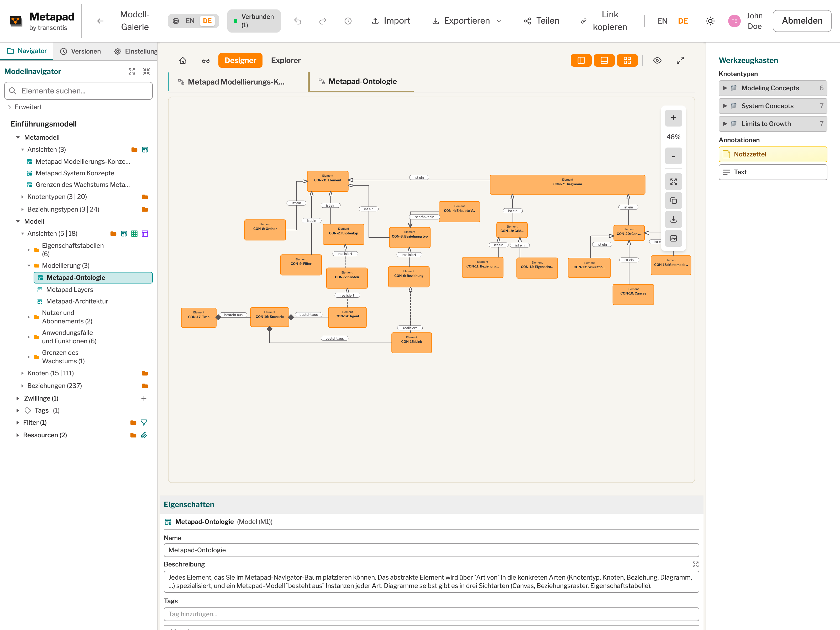Click the back arrow to Modell-Galerie

(100, 21)
